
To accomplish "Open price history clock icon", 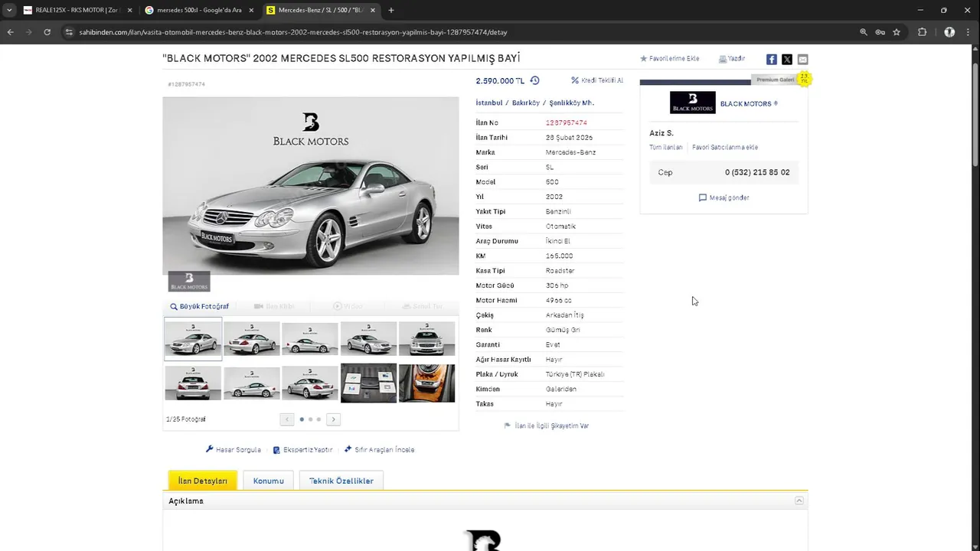I will tap(534, 80).
